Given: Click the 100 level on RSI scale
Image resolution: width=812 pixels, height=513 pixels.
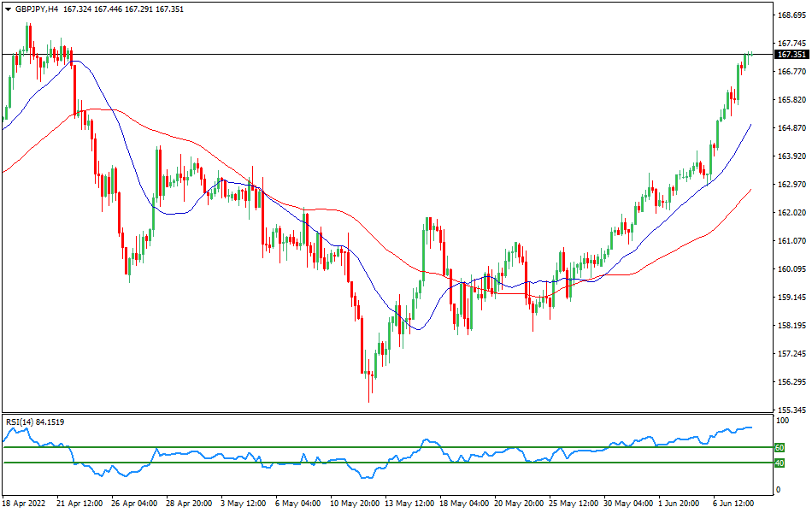Looking at the screenshot, I should [x=781, y=422].
